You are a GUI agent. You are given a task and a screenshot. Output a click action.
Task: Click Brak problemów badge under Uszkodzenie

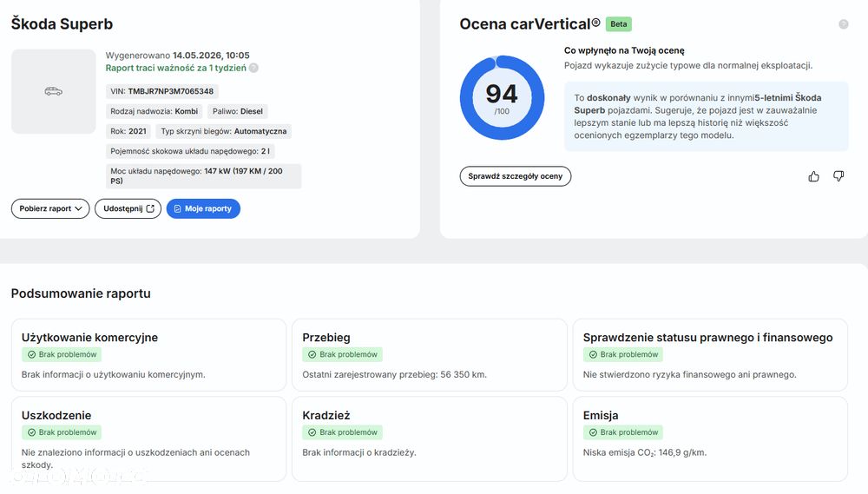[x=62, y=432]
